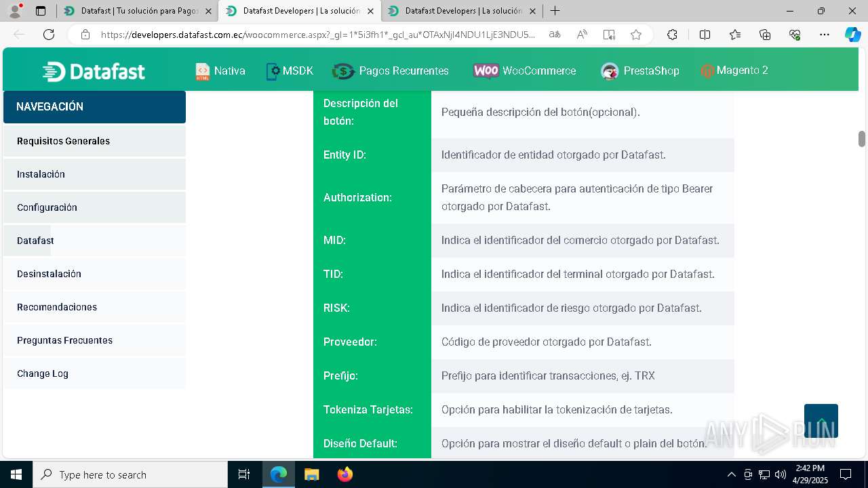The width and height of the screenshot is (868, 488).
Task: Open Task View on taskbar
Action: [244, 474]
